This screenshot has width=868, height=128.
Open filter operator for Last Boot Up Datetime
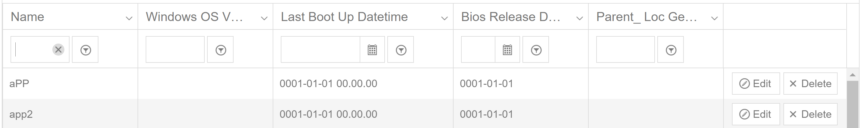[x=401, y=50]
